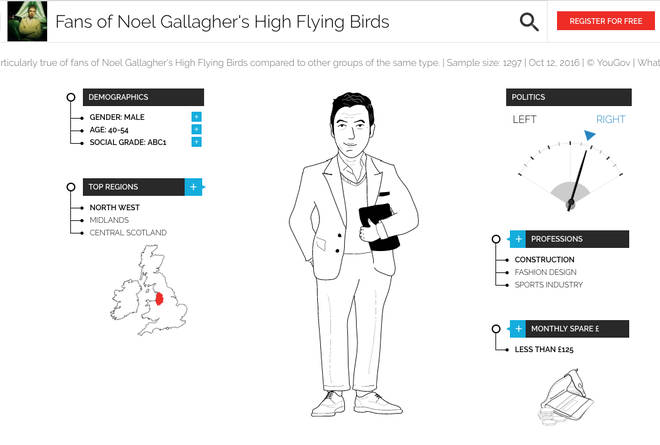Click the laptop and bag illustration

tap(566, 396)
